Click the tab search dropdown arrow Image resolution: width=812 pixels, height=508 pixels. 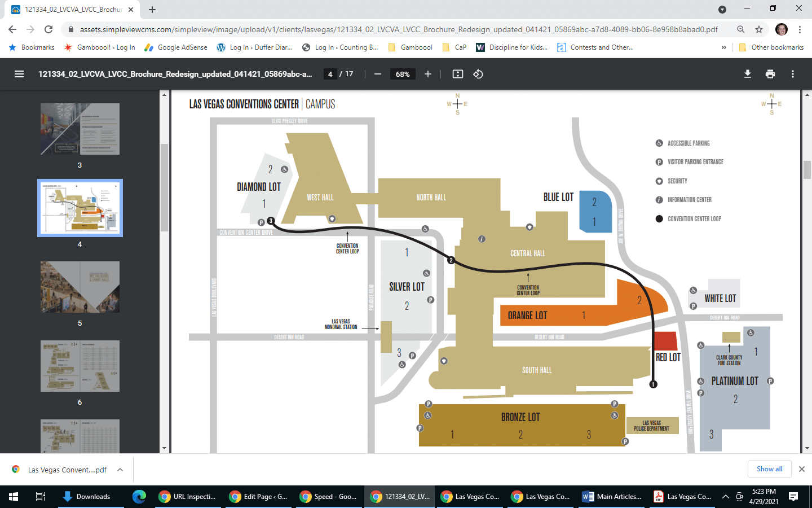[x=722, y=10]
